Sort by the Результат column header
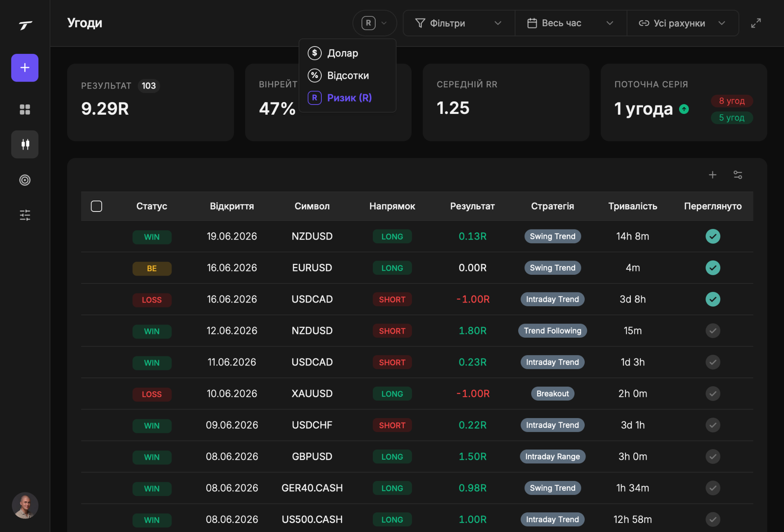 tap(472, 206)
